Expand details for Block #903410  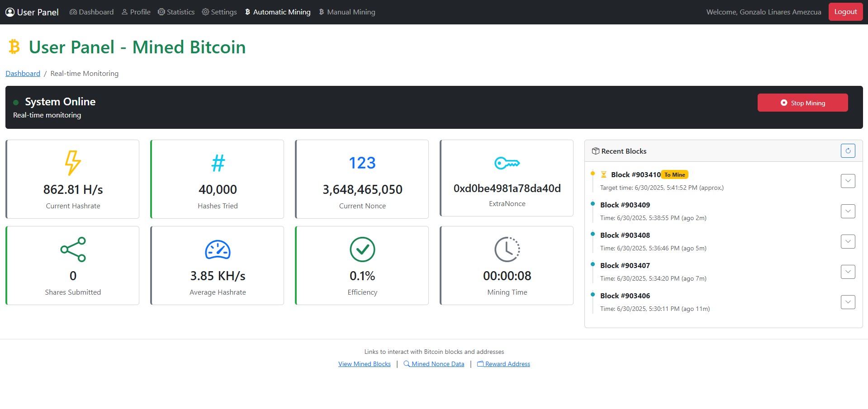(x=848, y=181)
